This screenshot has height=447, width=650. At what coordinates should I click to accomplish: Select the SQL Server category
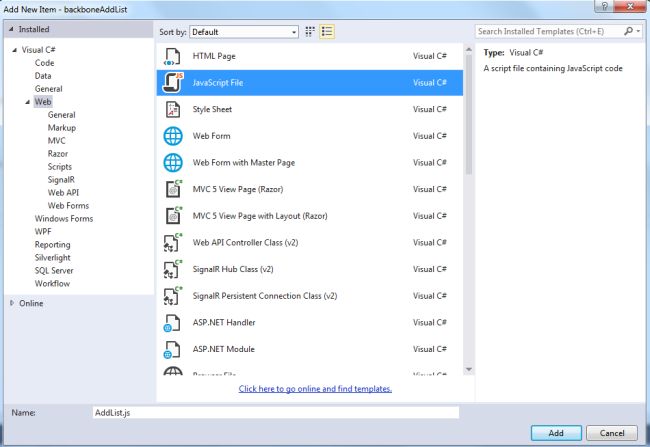pos(54,270)
